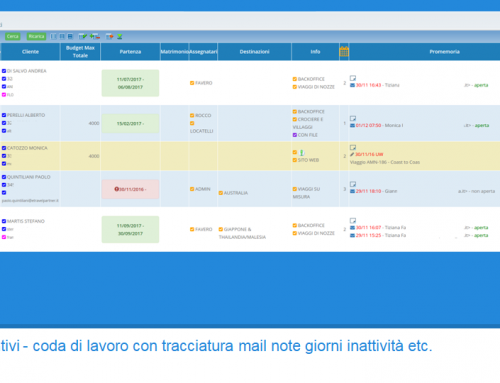Click the Info column header
The image size is (500, 383).
click(x=315, y=52)
